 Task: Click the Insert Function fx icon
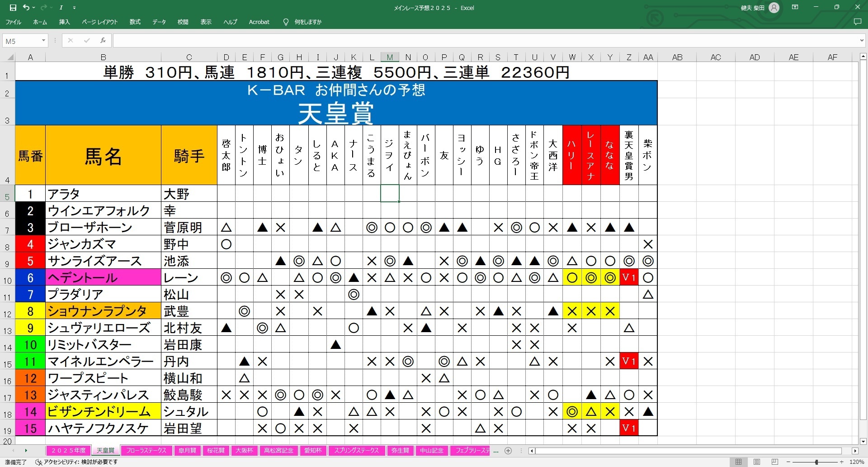click(x=103, y=41)
